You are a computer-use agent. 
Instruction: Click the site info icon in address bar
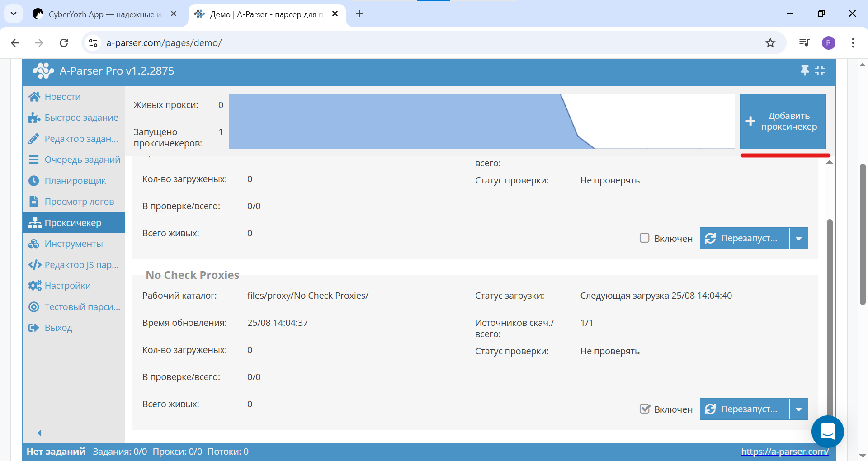click(93, 43)
